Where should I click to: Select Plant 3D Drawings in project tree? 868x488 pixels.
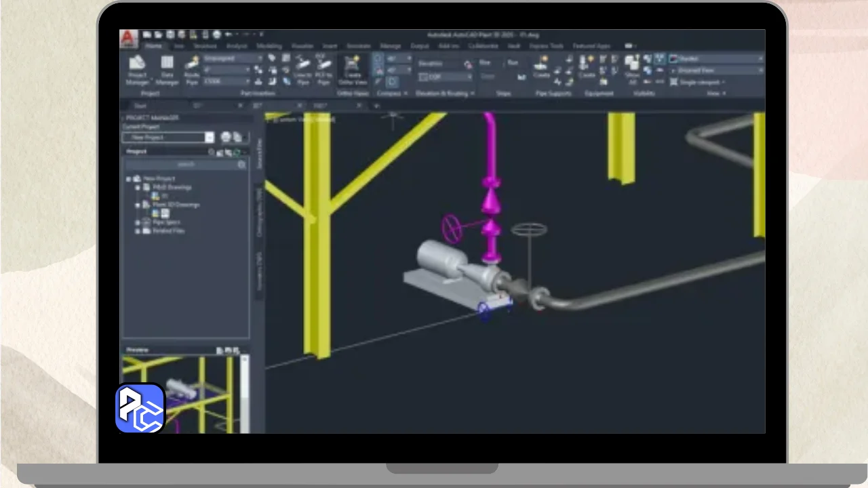176,205
